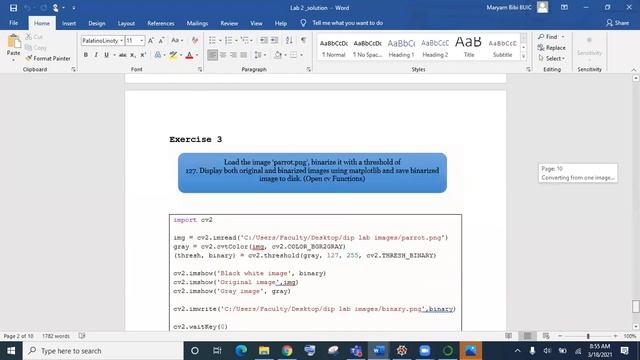Click the zoom slider handle
The height and width of the screenshot is (360, 640).
(588, 336)
